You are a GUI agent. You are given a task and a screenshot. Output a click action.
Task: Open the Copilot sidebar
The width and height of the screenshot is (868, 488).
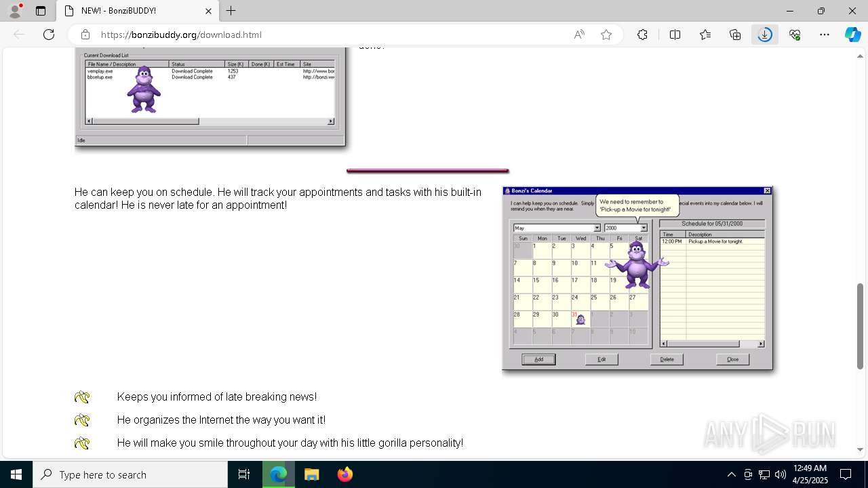tap(852, 35)
